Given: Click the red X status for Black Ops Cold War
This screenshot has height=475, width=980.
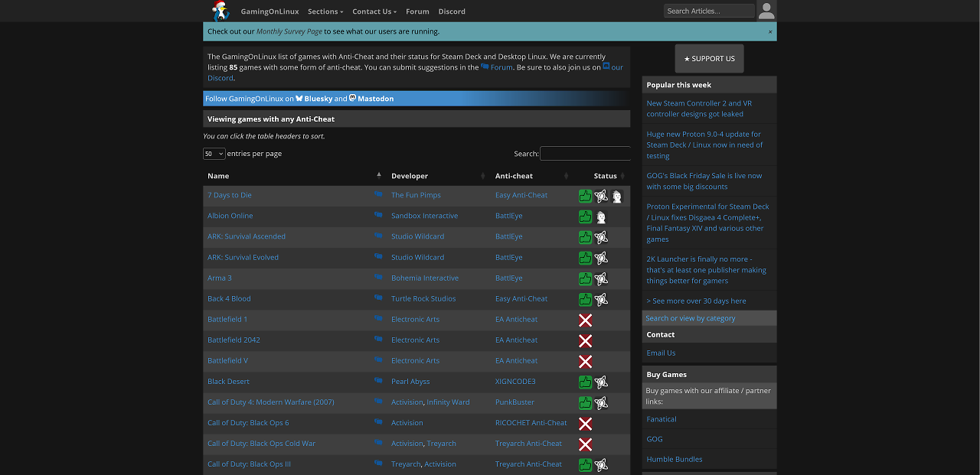Looking at the screenshot, I should pos(585,444).
